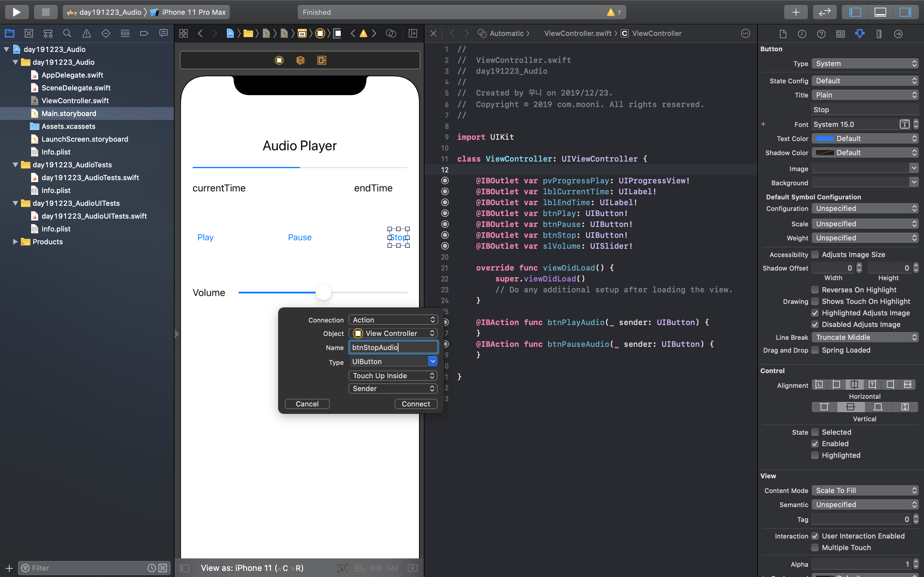The width and height of the screenshot is (924, 577).
Task: Click the Name text field
Action: click(393, 347)
